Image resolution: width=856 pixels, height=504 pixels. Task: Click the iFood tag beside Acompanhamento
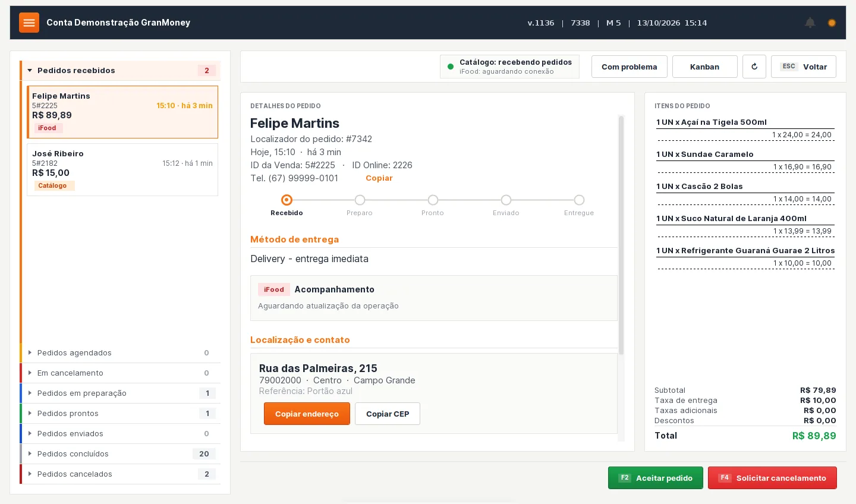(274, 289)
